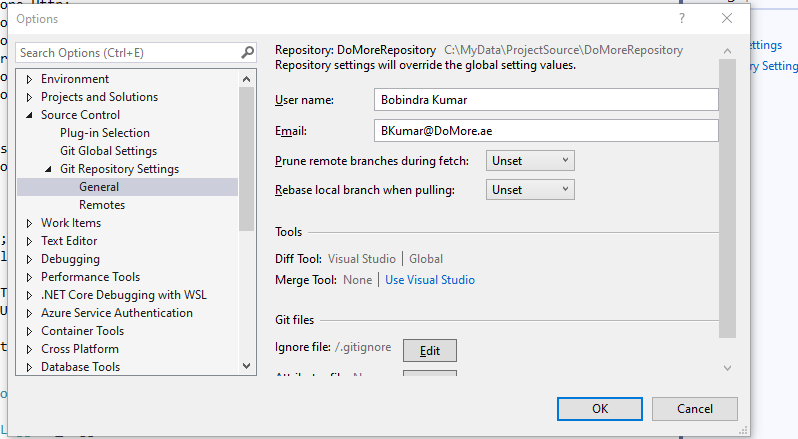The image size is (798, 439).
Task: Select Work Items tree label
Action: [x=71, y=223]
